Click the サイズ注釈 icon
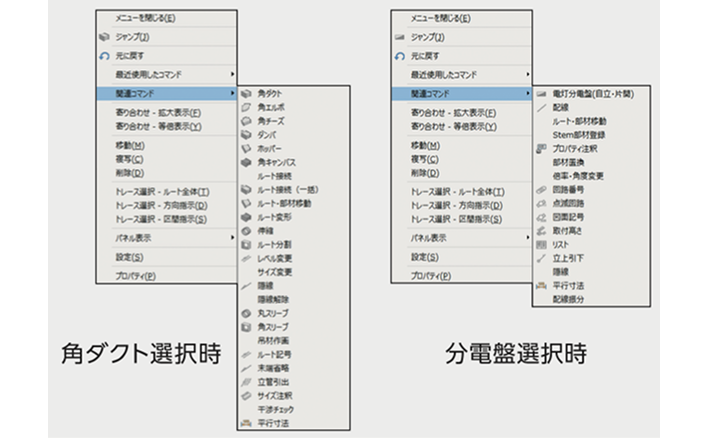The image size is (708, 438). click(x=246, y=396)
